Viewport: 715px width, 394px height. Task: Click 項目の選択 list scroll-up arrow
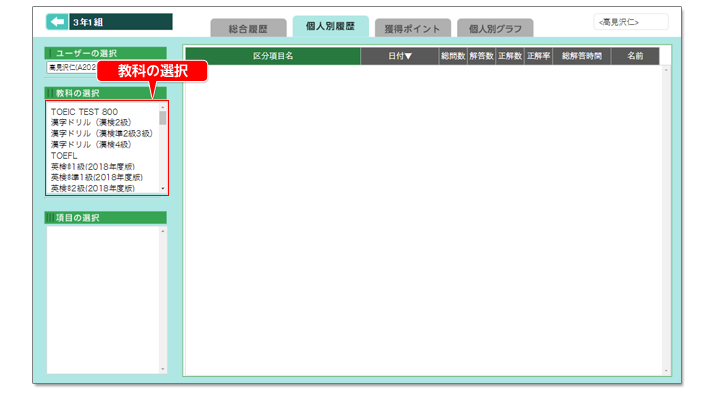pyautogui.click(x=163, y=231)
